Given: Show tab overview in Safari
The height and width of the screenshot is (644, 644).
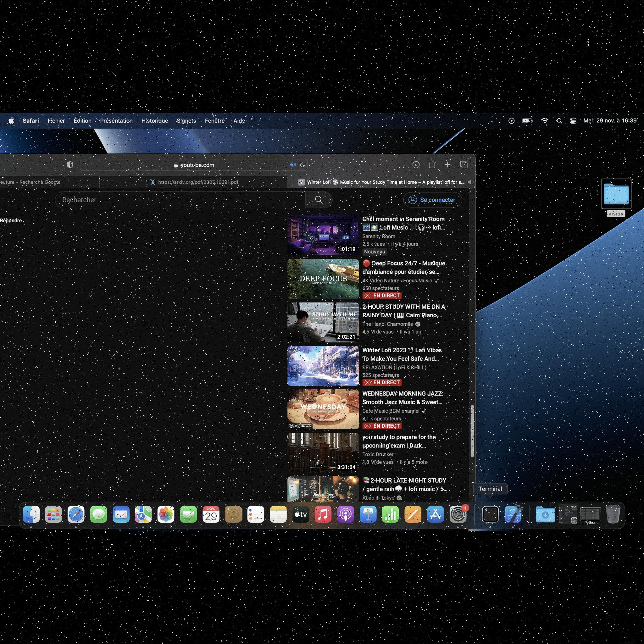Looking at the screenshot, I should click(x=464, y=165).
